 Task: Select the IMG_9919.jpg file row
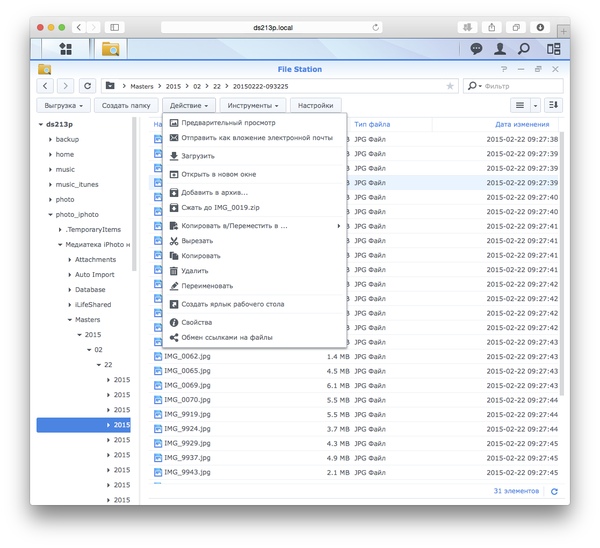click(x=354, y=414)
